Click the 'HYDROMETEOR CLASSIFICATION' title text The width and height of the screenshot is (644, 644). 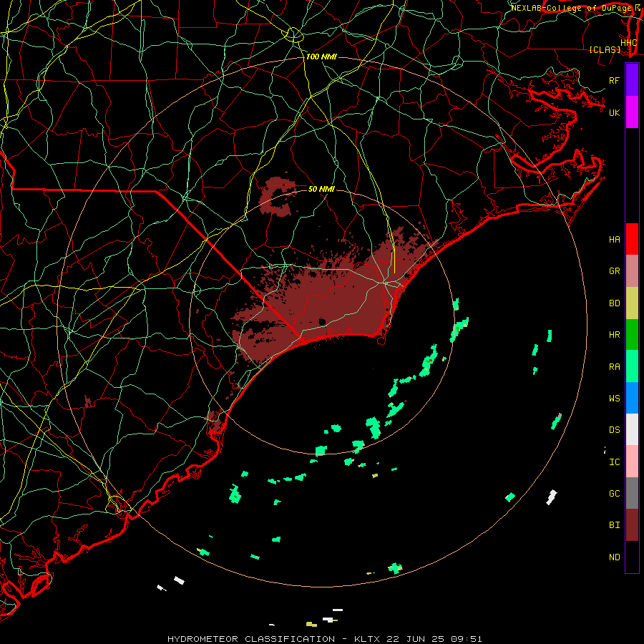pyautogui.click(x=251, y=639)
